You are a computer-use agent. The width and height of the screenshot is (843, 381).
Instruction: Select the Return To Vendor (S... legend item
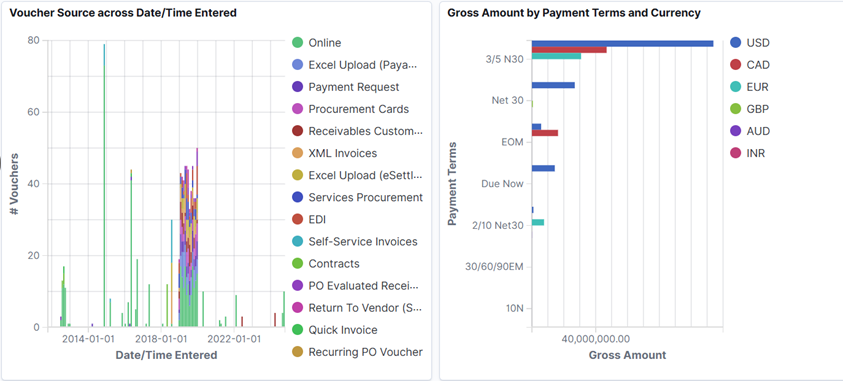(358, 307)
